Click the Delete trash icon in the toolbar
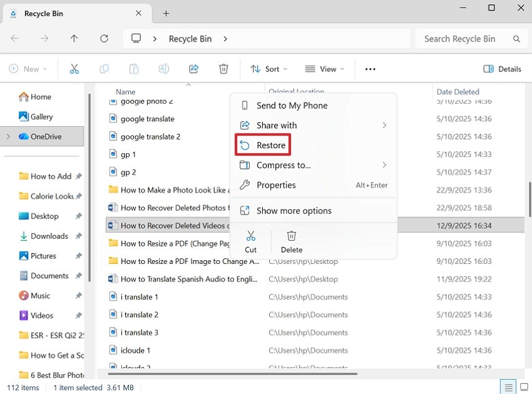This screenshot has height=394, width=532. [223, 69]
